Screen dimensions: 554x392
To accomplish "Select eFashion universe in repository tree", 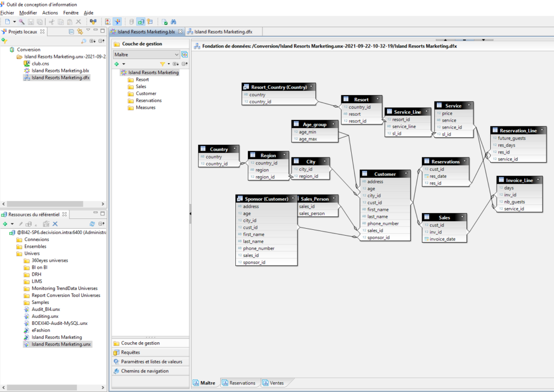I will 41,330.
